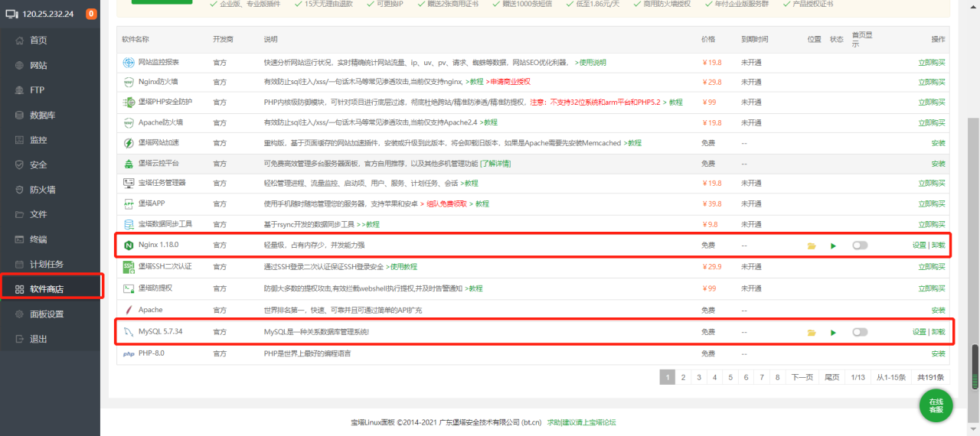
Task: Launch 终端 from the sidebar
Action: pyautogui.click(x=50, y=239)
